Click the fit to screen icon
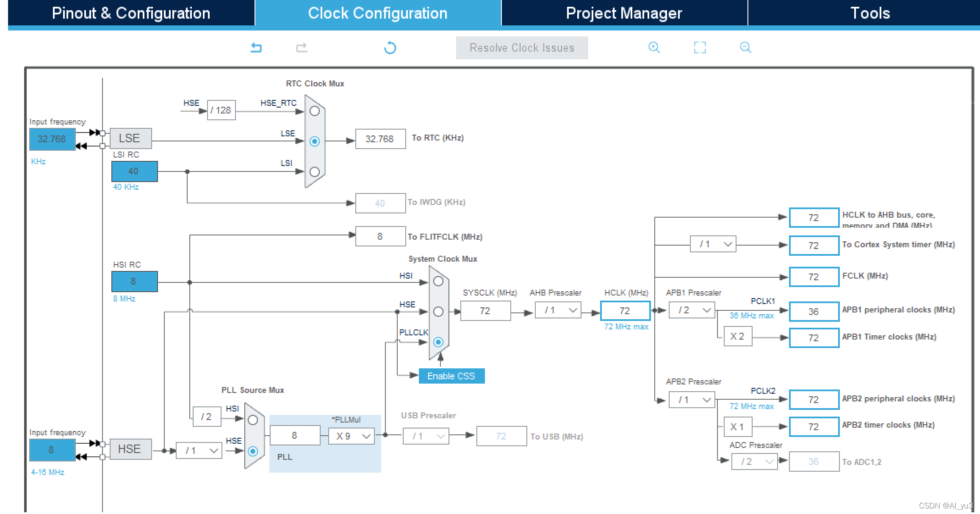The height and width of the screenshot is (514, 980). (x=700, y=47)
